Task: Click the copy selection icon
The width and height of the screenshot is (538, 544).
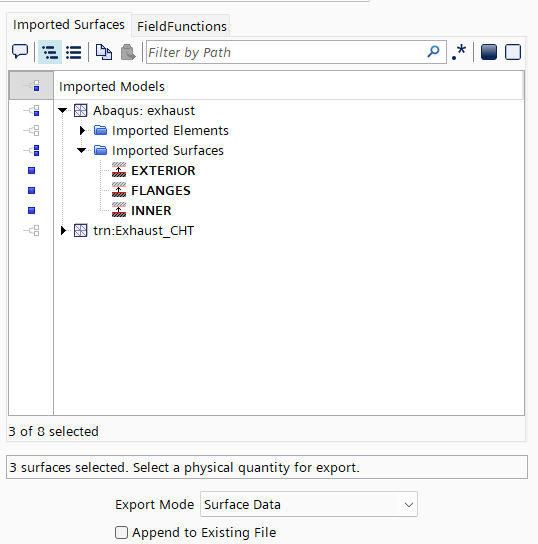Action: pyautogui.click(x=104, y=52)
